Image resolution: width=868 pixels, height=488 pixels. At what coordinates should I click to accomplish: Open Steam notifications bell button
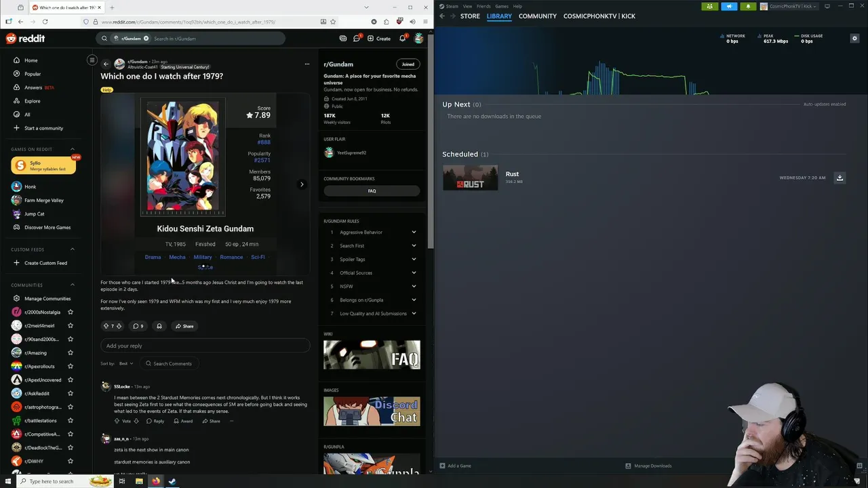pos(748,6)
